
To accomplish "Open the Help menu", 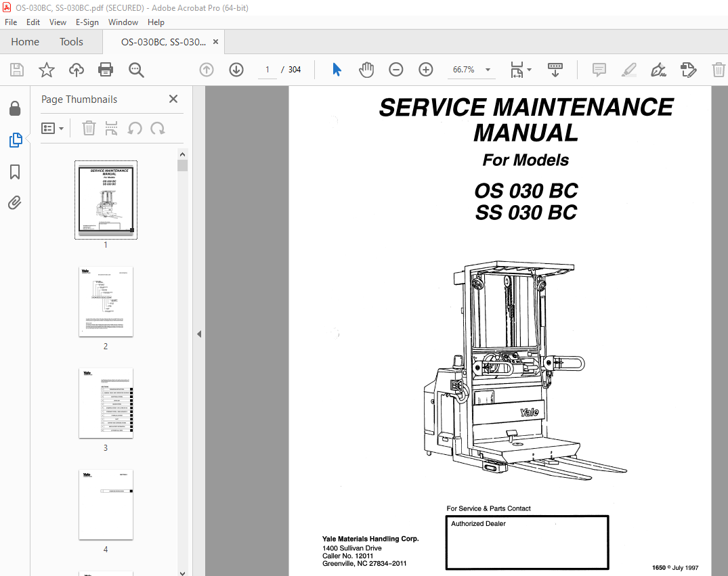I will [156, 22].
